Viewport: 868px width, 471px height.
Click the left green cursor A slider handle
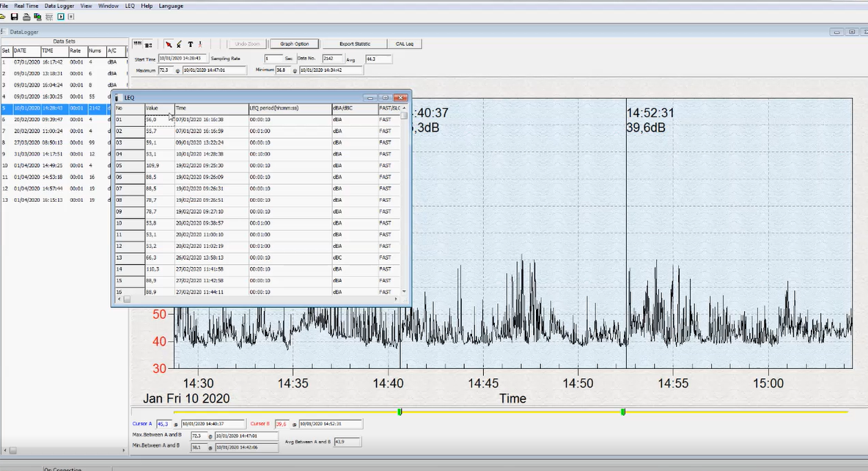click(400, 412)
